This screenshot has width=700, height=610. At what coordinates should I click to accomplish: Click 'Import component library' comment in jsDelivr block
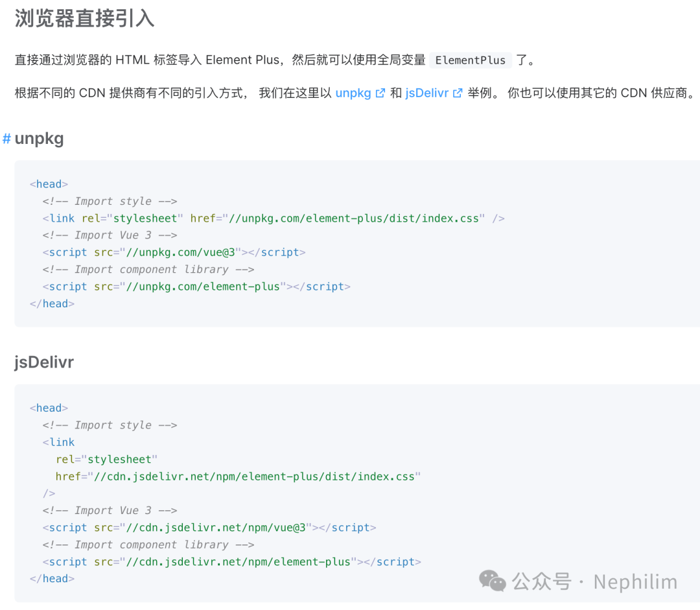click(148, 545)
